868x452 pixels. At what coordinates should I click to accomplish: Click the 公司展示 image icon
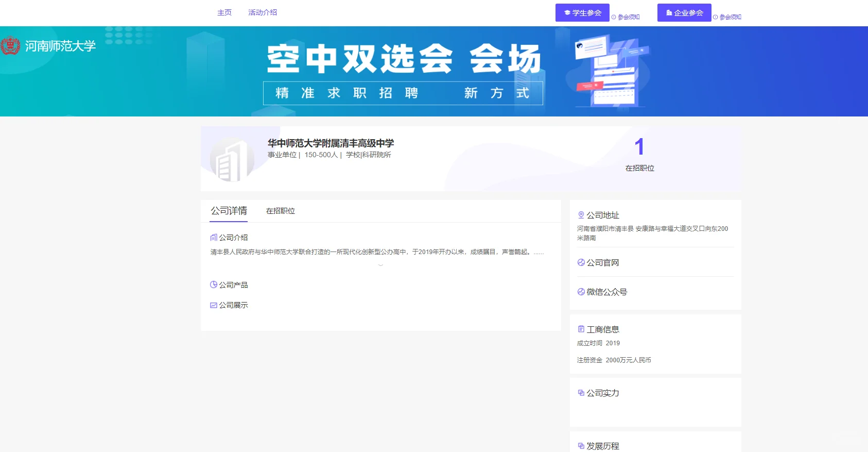[x=214, y=305]
